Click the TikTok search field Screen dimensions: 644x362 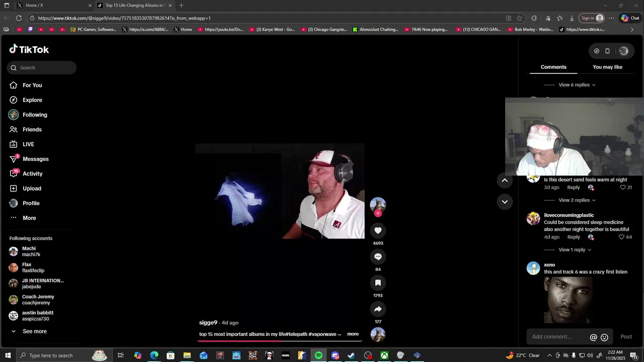42,67
